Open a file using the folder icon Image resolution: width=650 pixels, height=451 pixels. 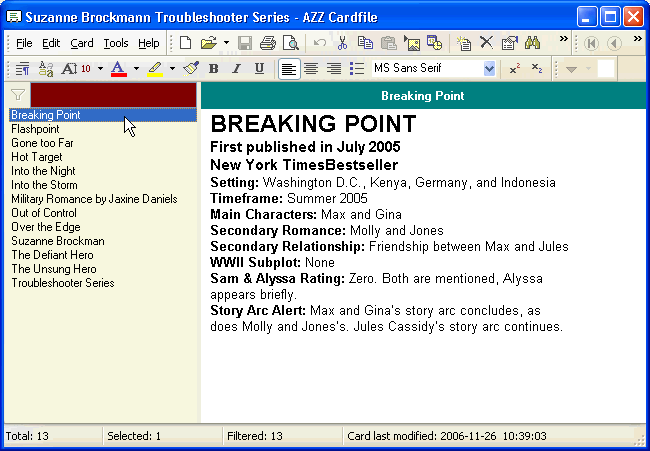[209, 43]
